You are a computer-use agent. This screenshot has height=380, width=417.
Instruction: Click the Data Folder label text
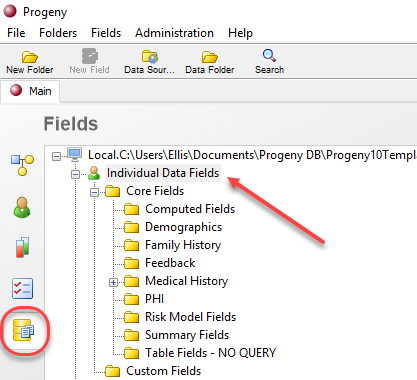pos(210,70)
